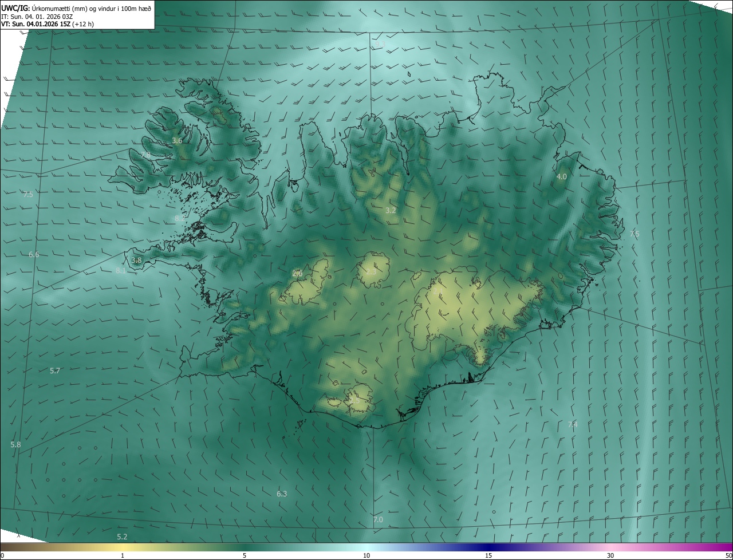733x560 pixels.
Task: Click the 3.8 value on Snæfellsnes peninsula
Action: click(x=136, y=260)
